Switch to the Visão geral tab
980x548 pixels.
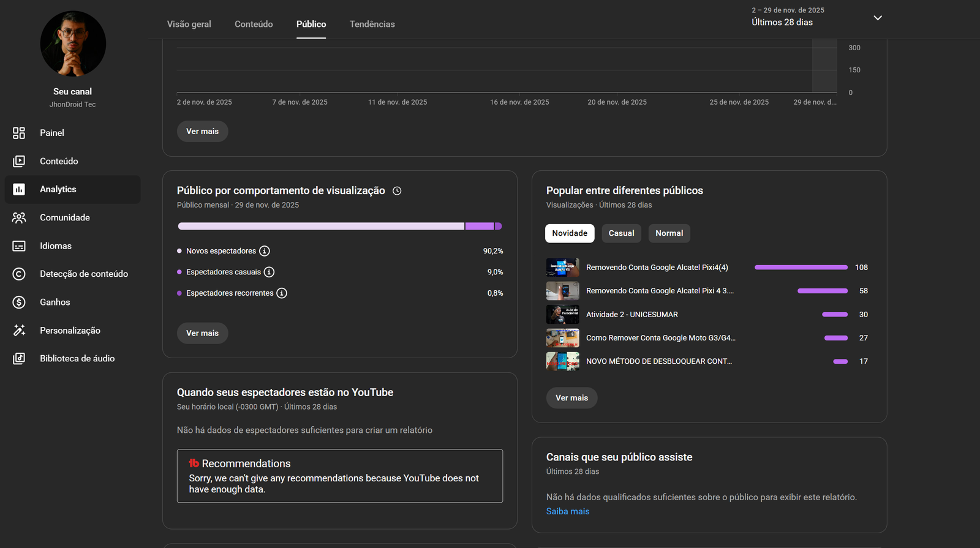pyautogui.click(x=189, y=24)
